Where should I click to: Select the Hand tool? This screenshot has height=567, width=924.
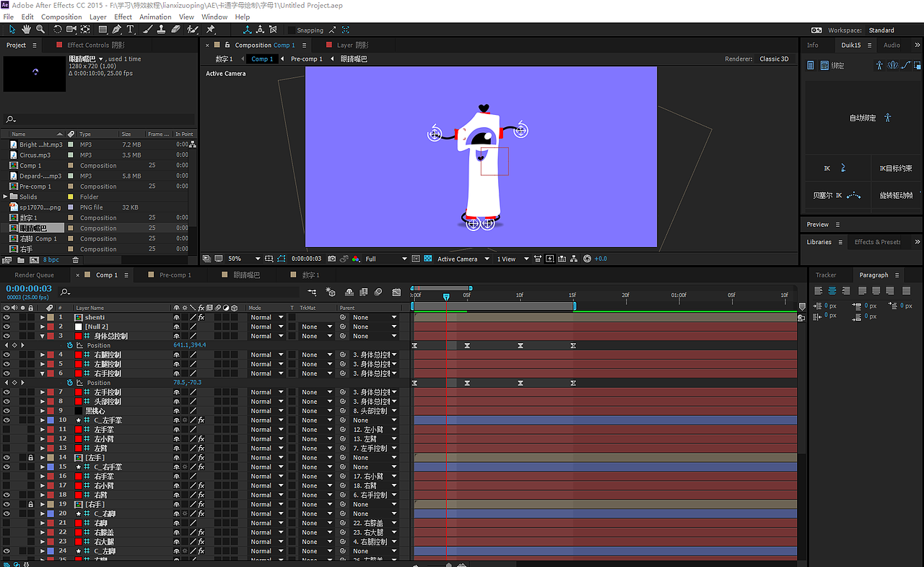(26, 30)
